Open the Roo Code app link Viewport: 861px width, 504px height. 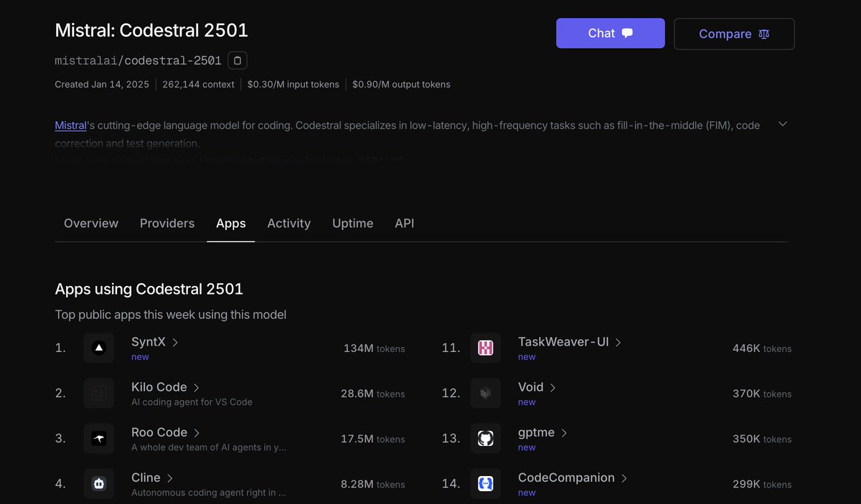(x=159, y=432)
